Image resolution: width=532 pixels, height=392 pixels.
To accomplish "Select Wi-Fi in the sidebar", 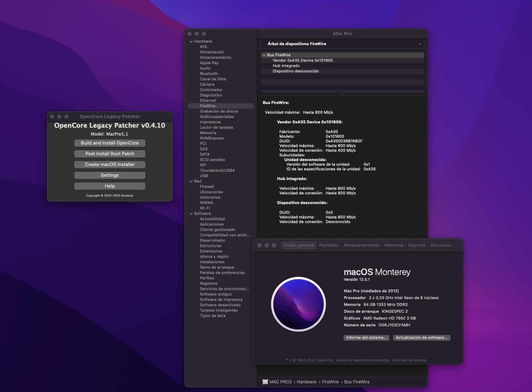I will pos(205,208).
